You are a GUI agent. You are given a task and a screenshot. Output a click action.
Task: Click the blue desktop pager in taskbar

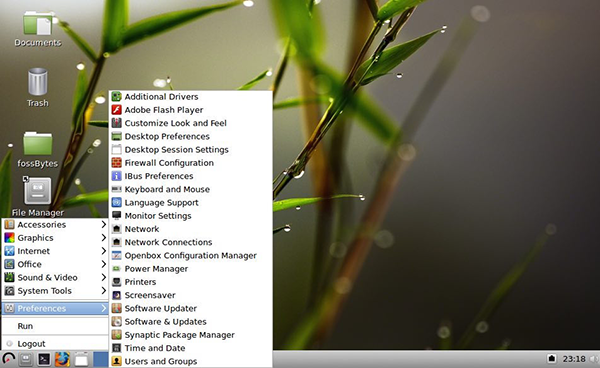(101, 359)
